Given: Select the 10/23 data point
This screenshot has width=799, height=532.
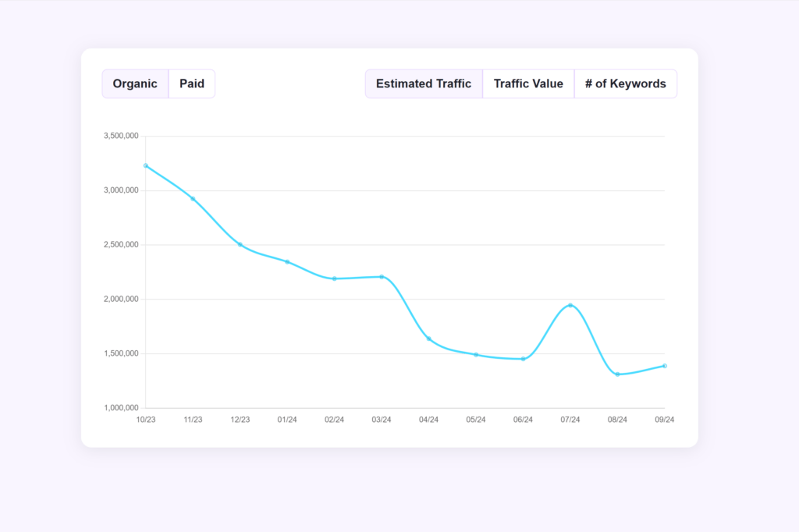Looking at the screenshot, I should coord(145,165).
